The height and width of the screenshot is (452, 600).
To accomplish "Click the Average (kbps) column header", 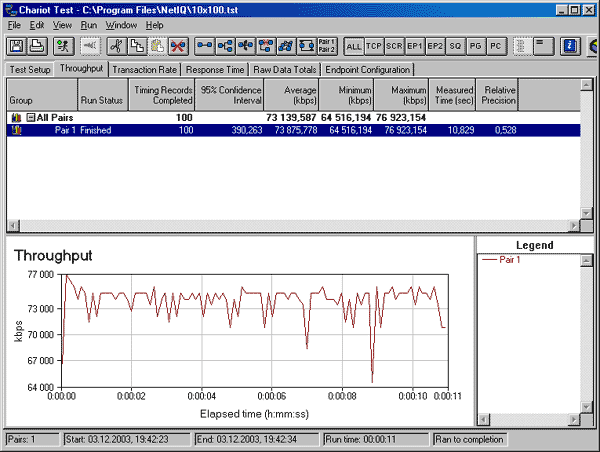I will coord(291,95).
